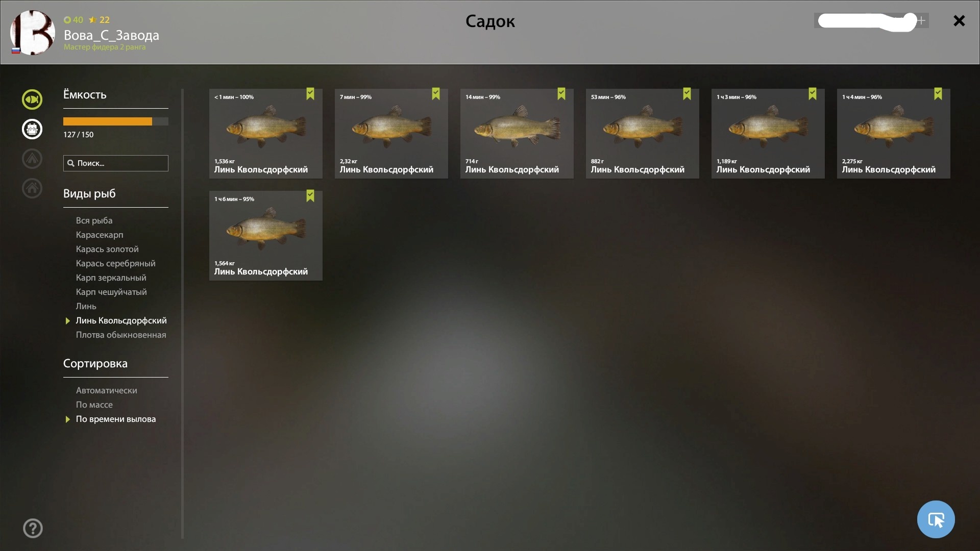Toggle bookmark on the 1,536 кг tench

pyautogui.click(x=310, y=94)
